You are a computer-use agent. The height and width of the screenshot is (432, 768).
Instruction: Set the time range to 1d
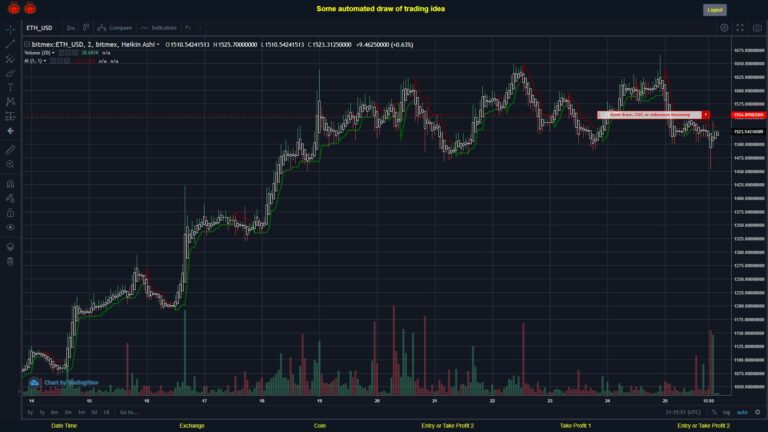click(x=106, y=412)
